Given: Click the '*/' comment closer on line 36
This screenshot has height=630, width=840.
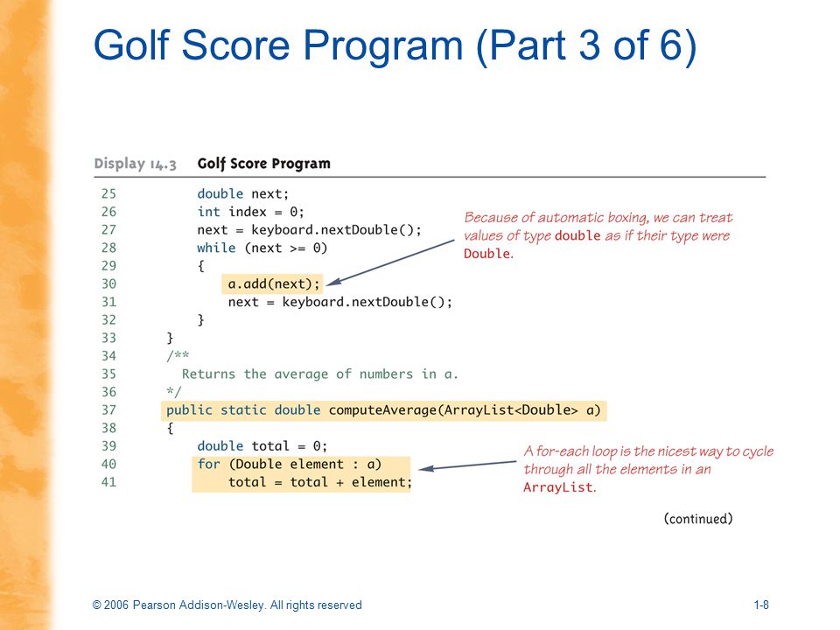Looking at the screenshot, I should click(x=173, y=392).
